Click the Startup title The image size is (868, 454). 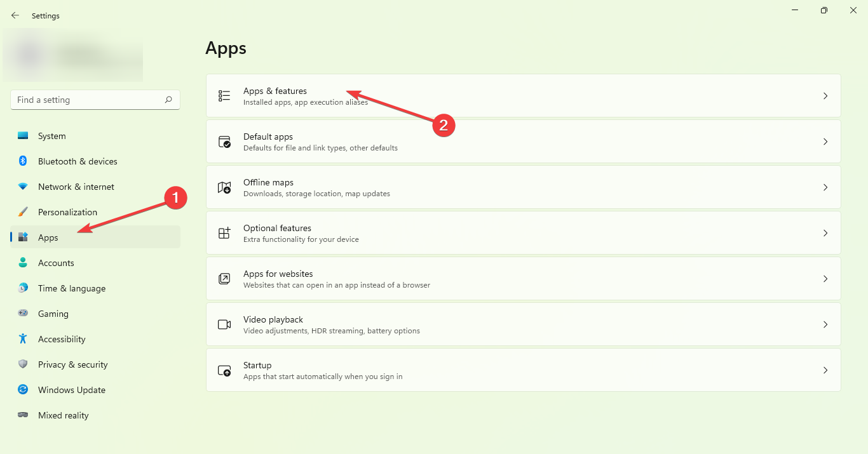coord(257,365)
